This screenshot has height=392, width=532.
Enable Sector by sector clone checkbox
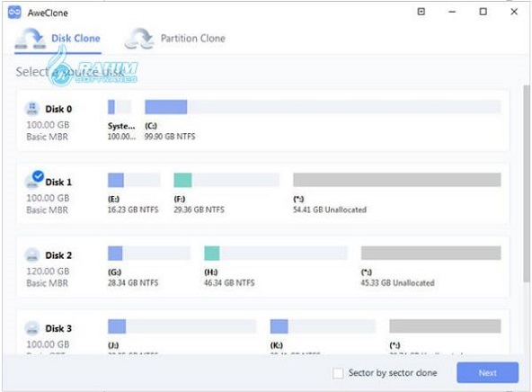click(x=338, y=373)
